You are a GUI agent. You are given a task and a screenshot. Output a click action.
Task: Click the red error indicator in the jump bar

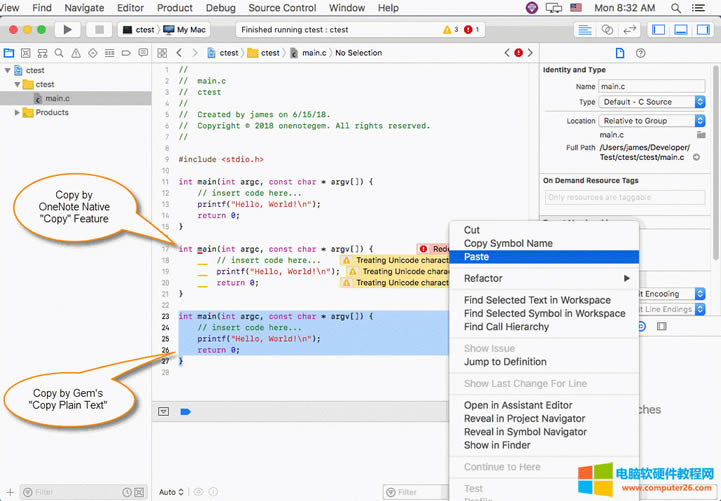click(517, 53)
